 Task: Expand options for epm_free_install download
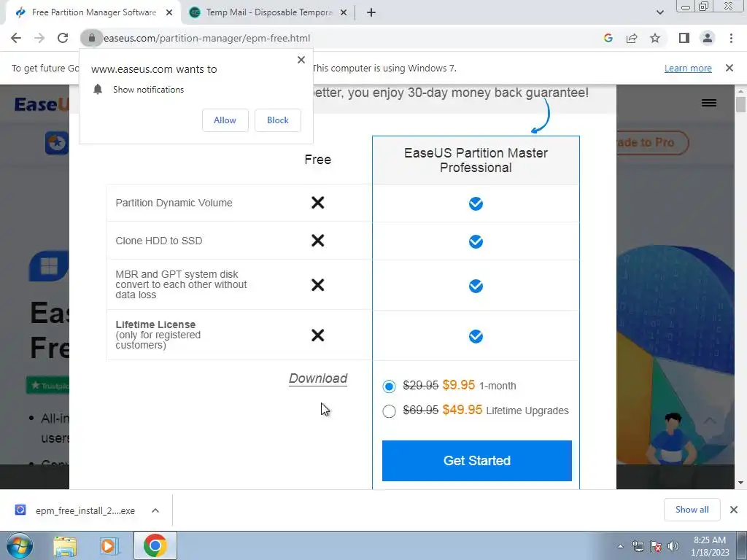[155, 510]
